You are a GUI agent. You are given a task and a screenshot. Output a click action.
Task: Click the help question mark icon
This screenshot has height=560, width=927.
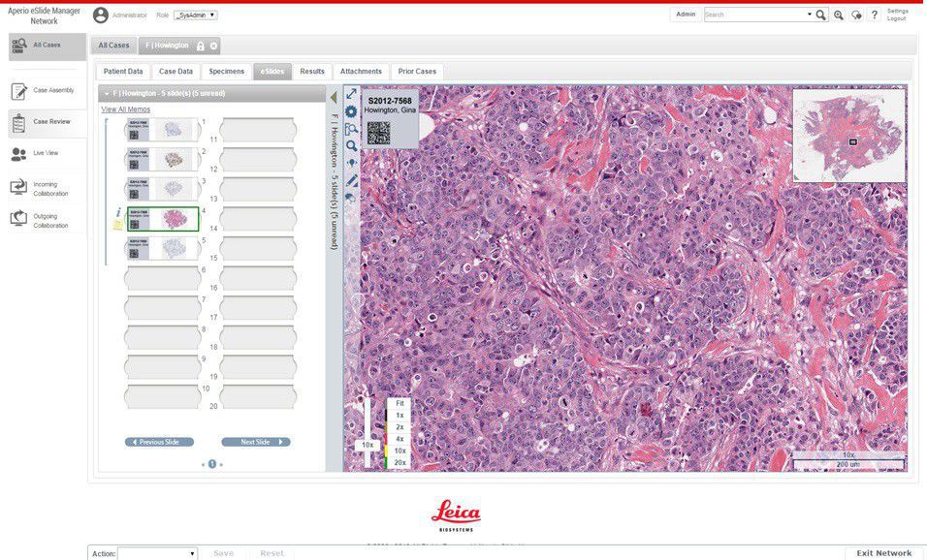(874, 16)
